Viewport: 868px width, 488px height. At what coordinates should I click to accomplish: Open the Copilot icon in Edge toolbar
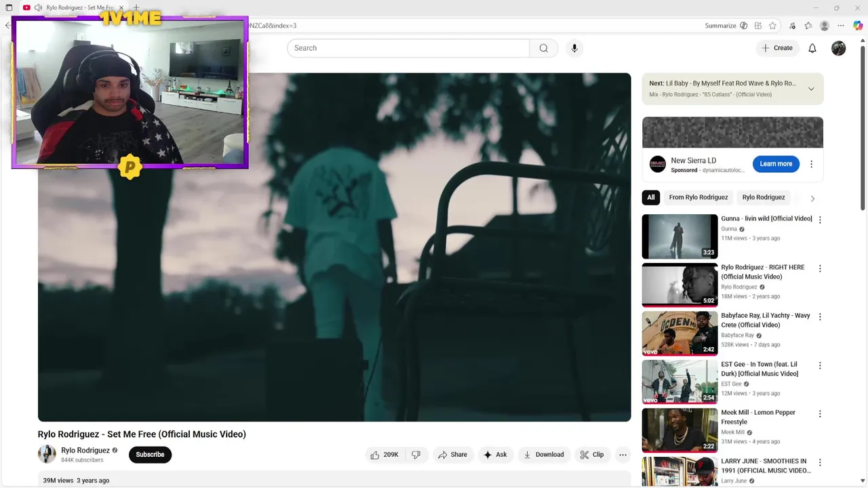[x=858, y=26]
